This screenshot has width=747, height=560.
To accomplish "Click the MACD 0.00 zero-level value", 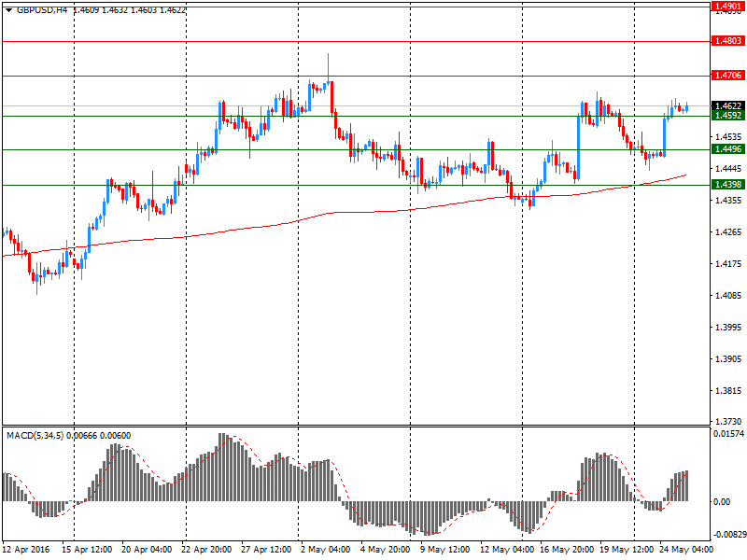I will coord(722,502).
